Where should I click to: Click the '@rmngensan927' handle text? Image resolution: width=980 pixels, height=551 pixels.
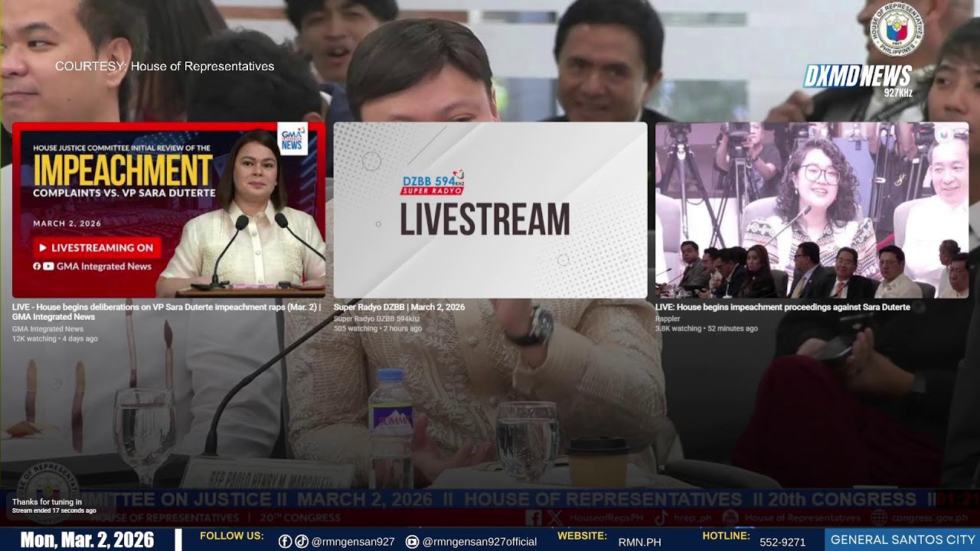coord(353,542)
